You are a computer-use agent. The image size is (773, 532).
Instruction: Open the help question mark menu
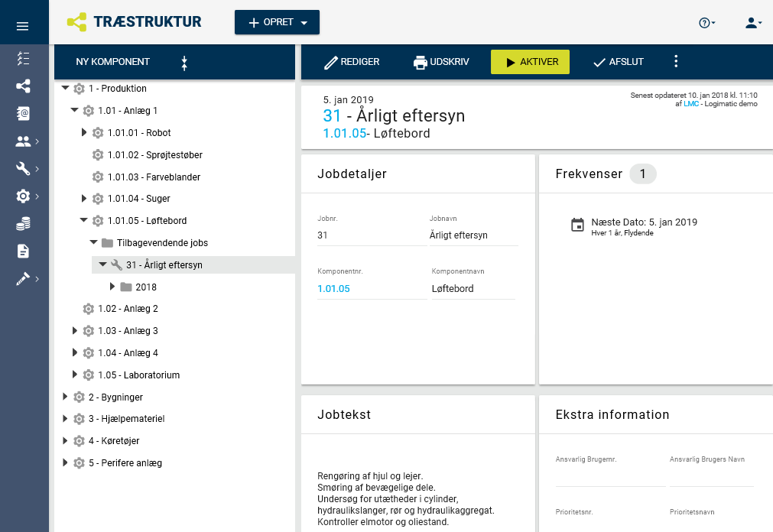click(707, 23)
